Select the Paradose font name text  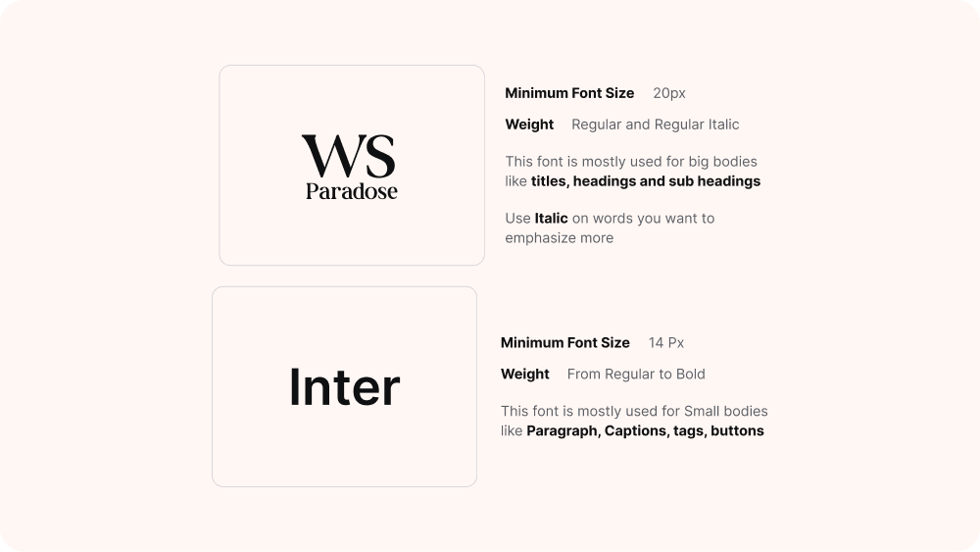click(x=351, y=191)
